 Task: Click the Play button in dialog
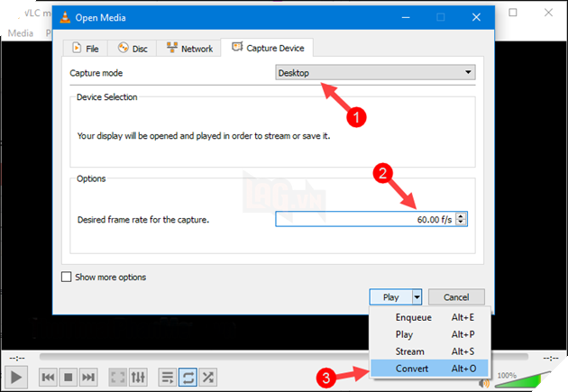coord(391,297)
